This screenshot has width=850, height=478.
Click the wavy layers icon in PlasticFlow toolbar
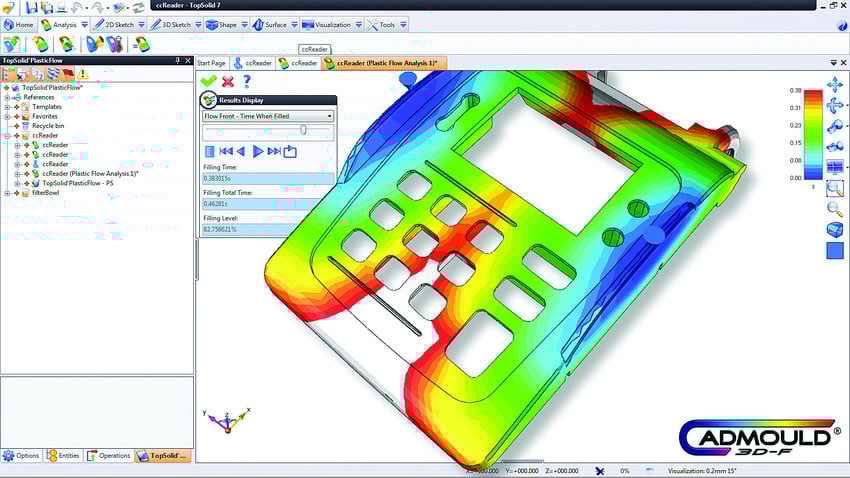coord(53,74)
